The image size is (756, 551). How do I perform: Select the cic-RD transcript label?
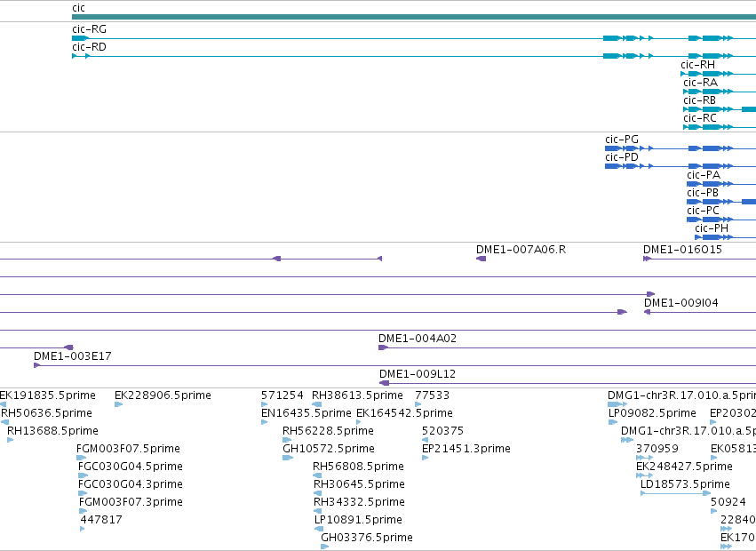click(89, 47)
